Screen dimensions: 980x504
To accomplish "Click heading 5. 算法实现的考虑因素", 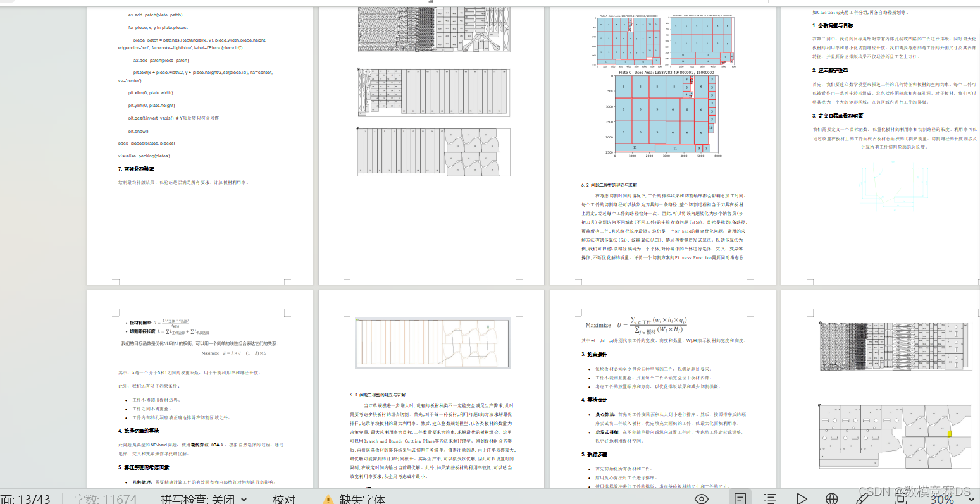I will tap(145, 467).
